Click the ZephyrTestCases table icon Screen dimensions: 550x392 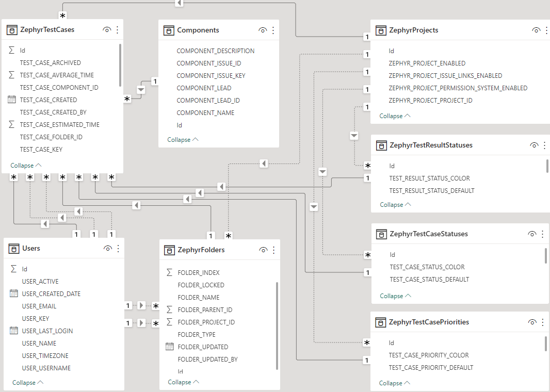(x=12, y=30)
